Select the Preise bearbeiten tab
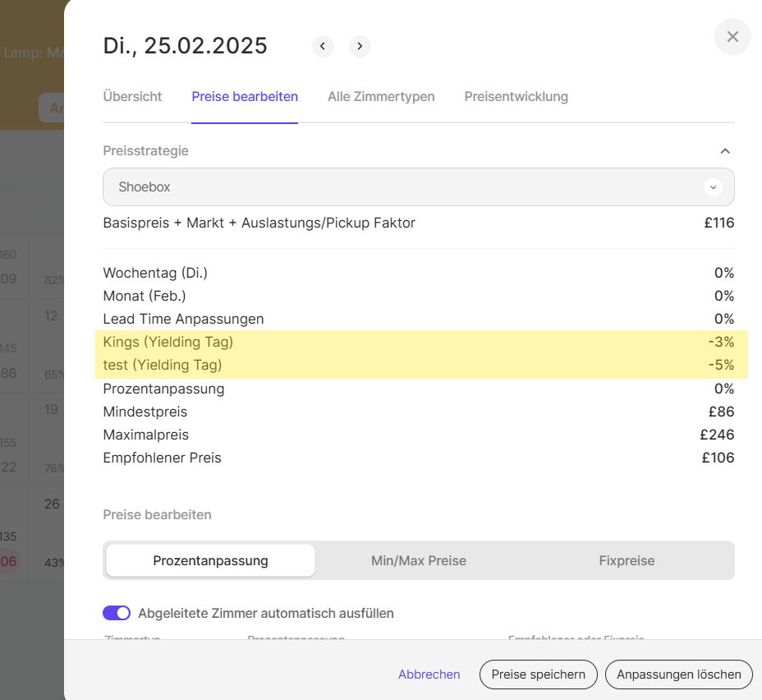This screenshot has height=700, width=762. tap(245, 97)
